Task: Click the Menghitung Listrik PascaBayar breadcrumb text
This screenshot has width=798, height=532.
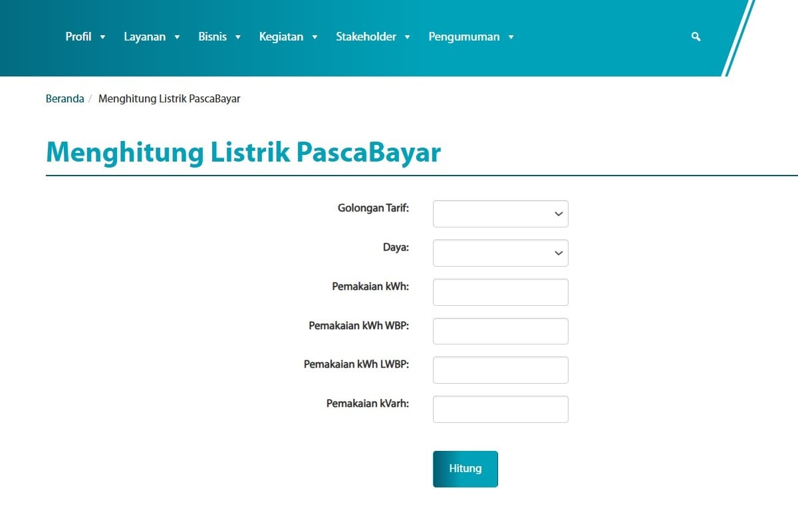Action: pyautogui.click(x=169, y=98)
